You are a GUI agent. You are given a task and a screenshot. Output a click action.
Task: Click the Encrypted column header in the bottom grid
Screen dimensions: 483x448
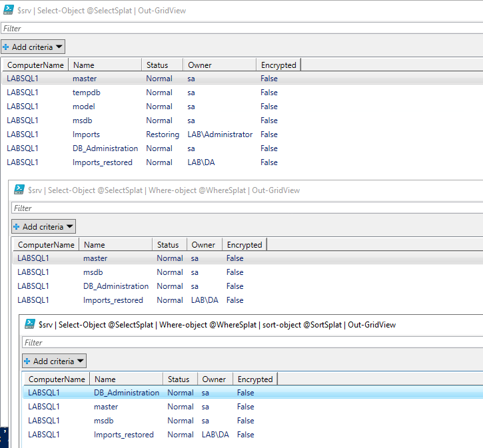[x=254, y=379]
